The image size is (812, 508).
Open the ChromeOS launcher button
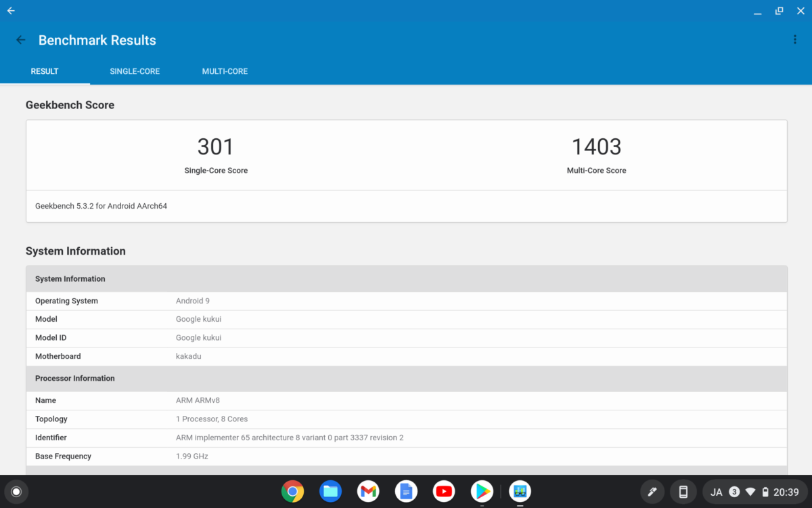(16, 492)
